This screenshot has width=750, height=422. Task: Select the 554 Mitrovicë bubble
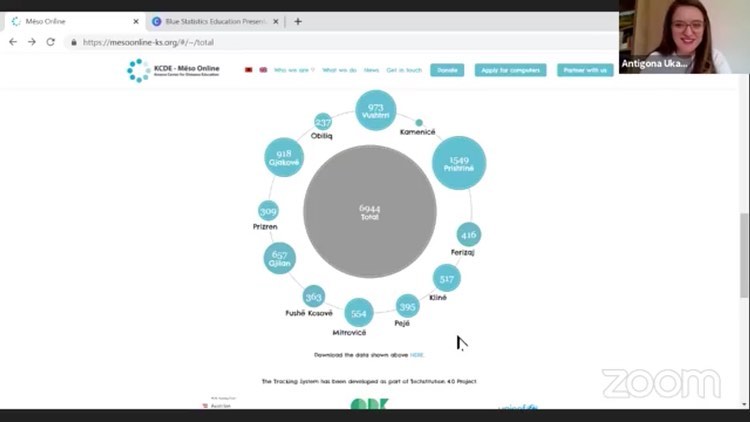click(359, 313)
